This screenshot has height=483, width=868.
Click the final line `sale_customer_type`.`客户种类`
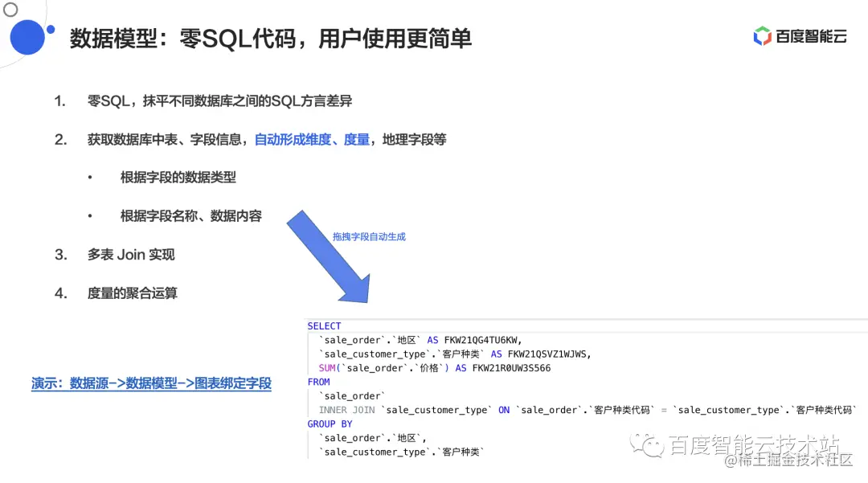point(401,452)
